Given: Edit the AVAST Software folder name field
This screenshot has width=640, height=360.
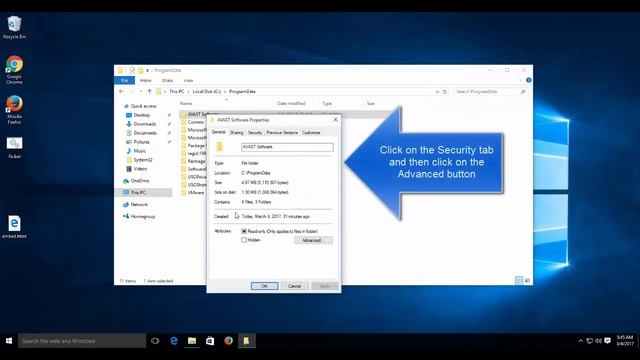Looking at the screenshot, I should (x=287, y=147).
